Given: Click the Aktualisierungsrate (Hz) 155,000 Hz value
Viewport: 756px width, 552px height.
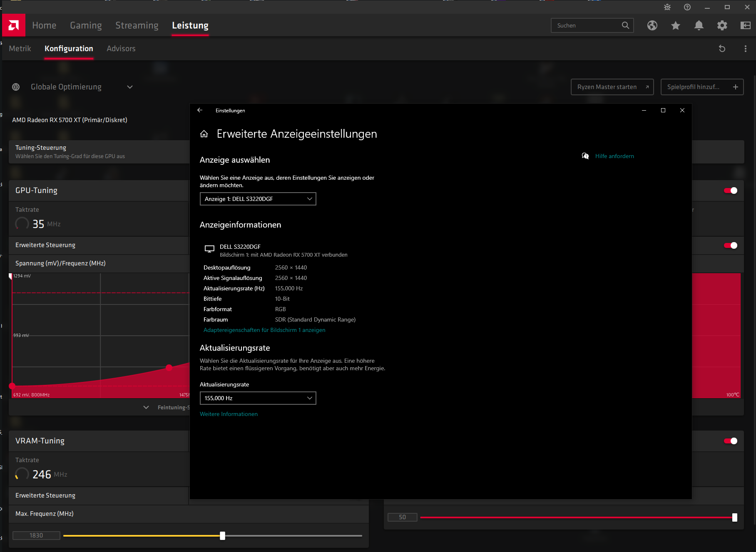Looking at the screenshot, I should 289,288.
